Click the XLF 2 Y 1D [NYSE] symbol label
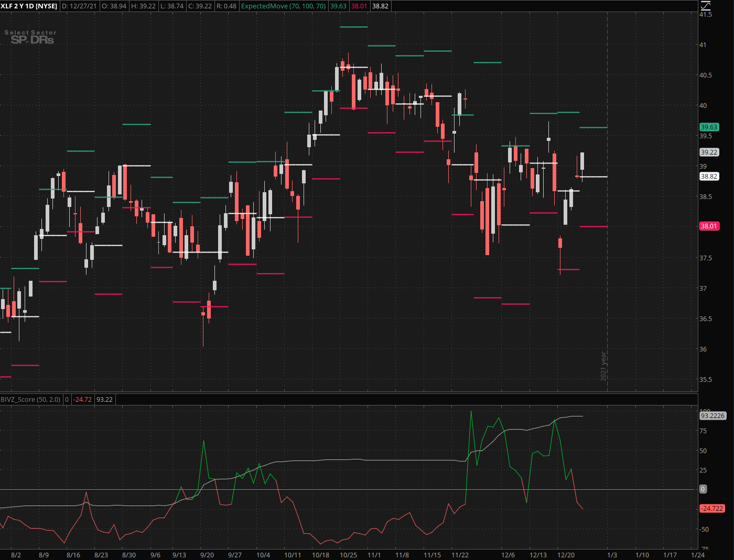This screenshot has width=734, height=560. [29, 6]
